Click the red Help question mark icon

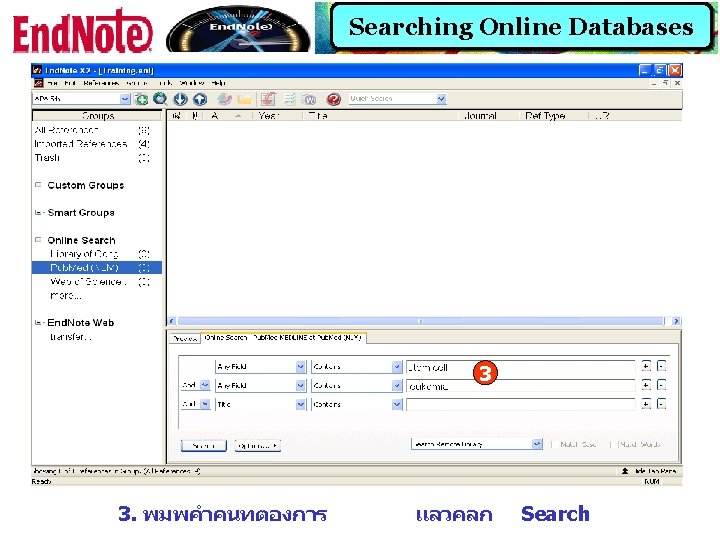pyautogui.click(x=333, y=99)
